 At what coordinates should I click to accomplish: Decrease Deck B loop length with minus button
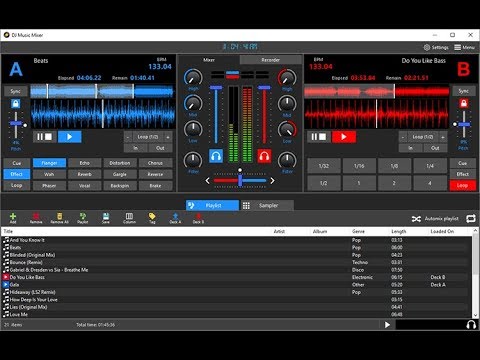[x=403, y=137]
